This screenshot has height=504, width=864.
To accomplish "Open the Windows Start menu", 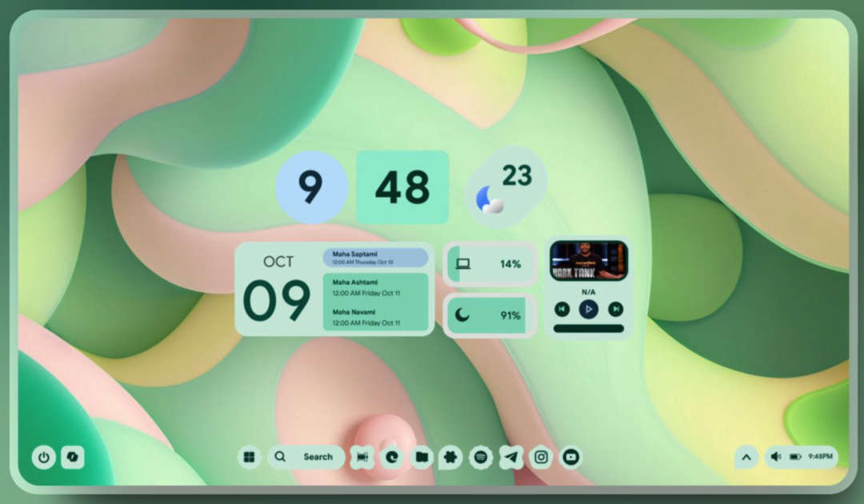I will (250, 457).
